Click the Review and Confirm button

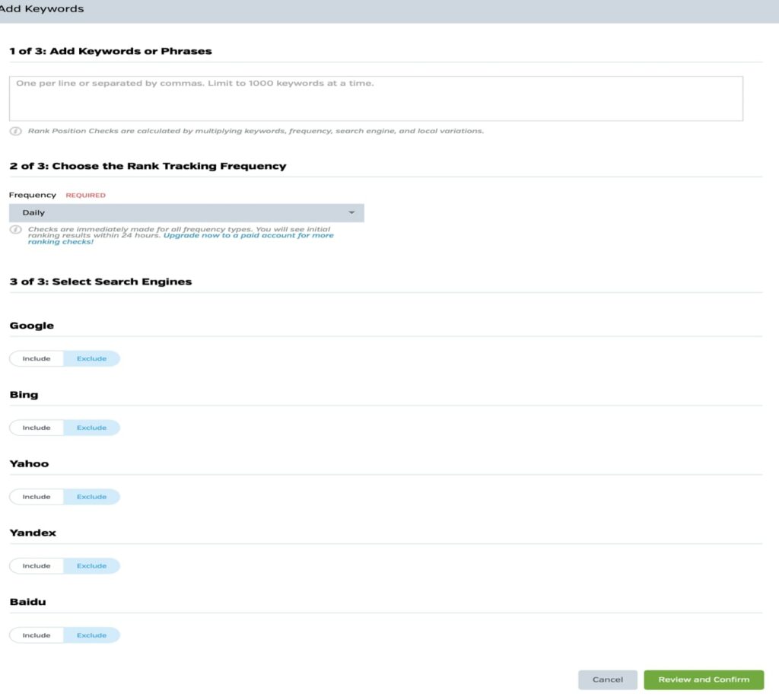coord(704,679)
